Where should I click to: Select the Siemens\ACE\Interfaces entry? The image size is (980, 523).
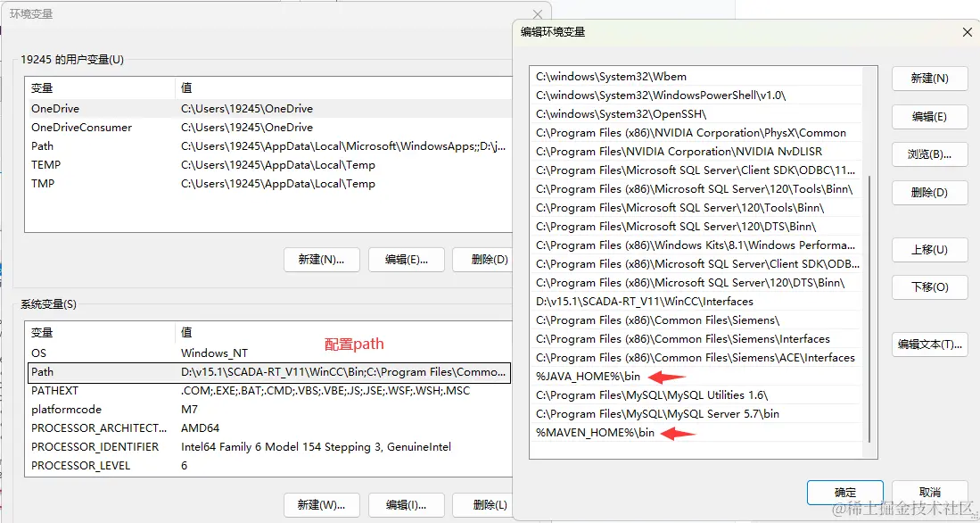696,358
